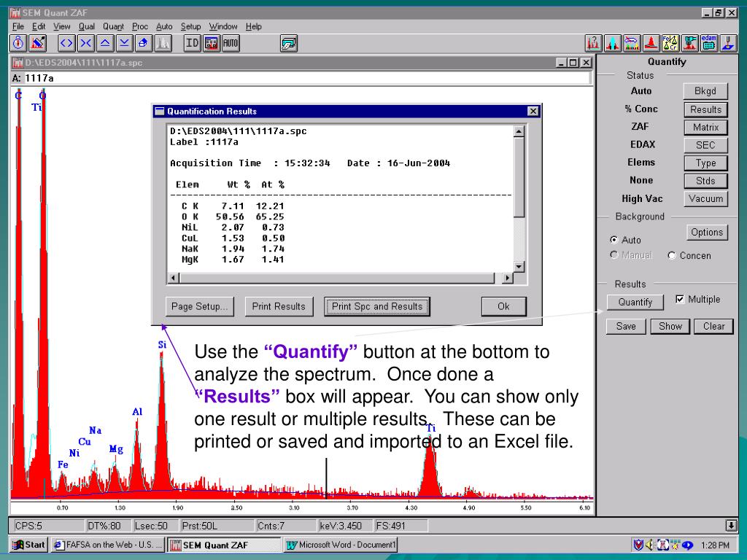Viewport: 747px width, 560px height.
Task: Click the vertical scale up icon
Action: 105,43
